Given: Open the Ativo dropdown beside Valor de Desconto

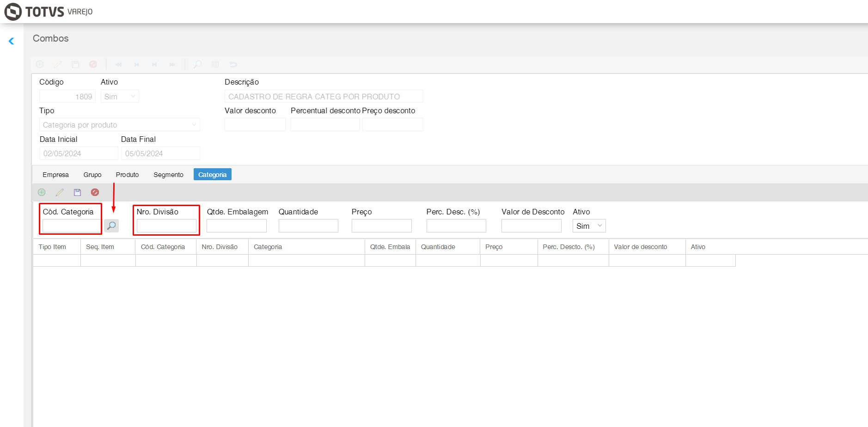Looking at the screenshot, I should [x=589, y=226].
